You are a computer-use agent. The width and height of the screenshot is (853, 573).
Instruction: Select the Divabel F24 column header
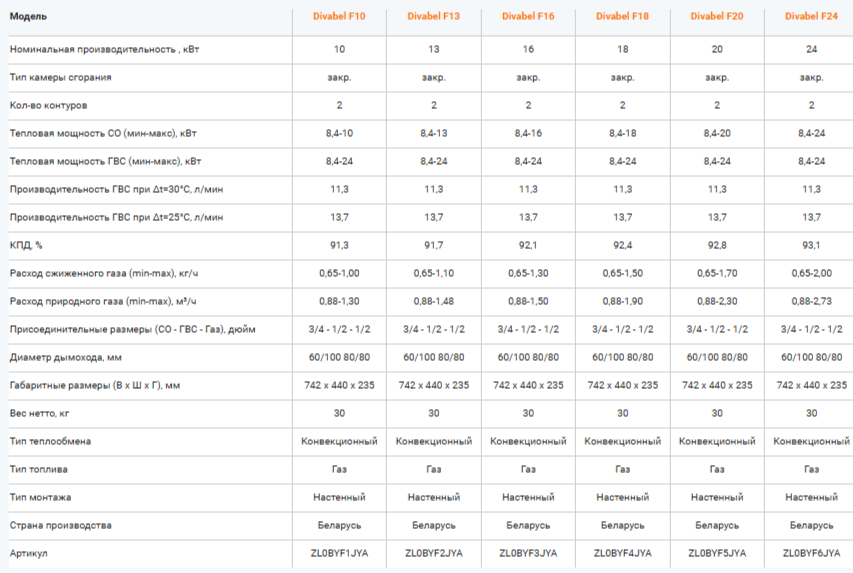[811, 16]
